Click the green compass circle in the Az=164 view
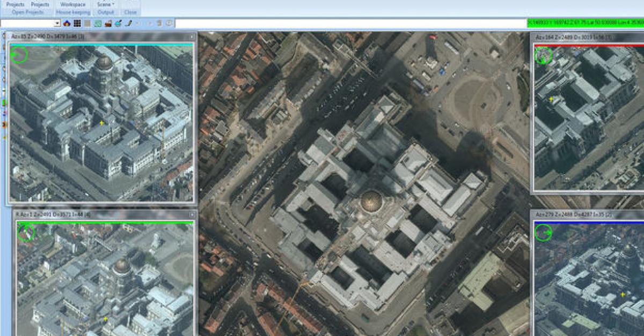Screen dimensions: 644x336 coord(544,55)
